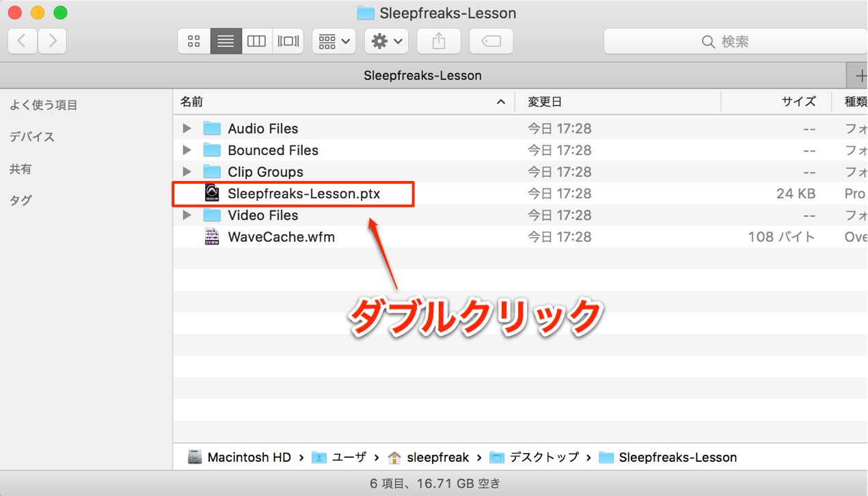
Task: Click the Audio Files folder icon
Action: point(212,128)
